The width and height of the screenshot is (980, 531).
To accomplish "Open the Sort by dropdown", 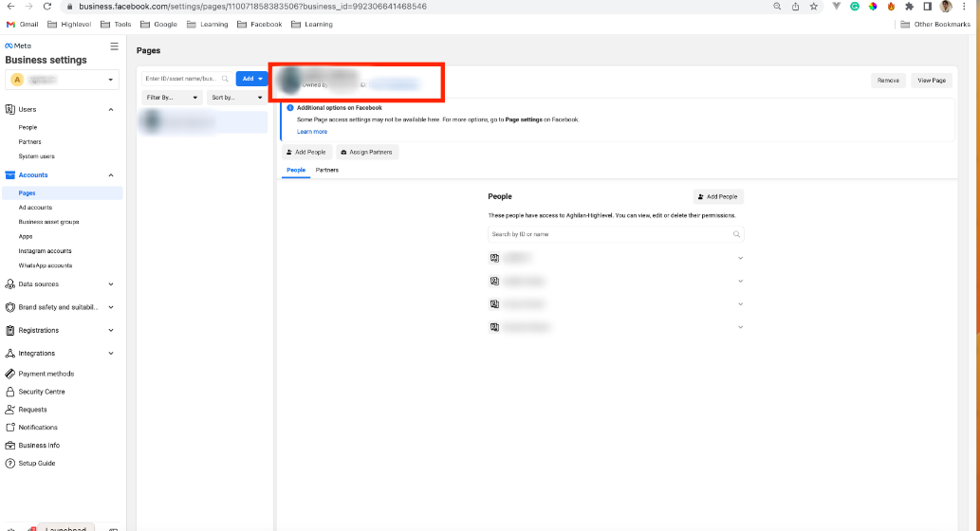I will pyautogui.click(x=236, y=98).
